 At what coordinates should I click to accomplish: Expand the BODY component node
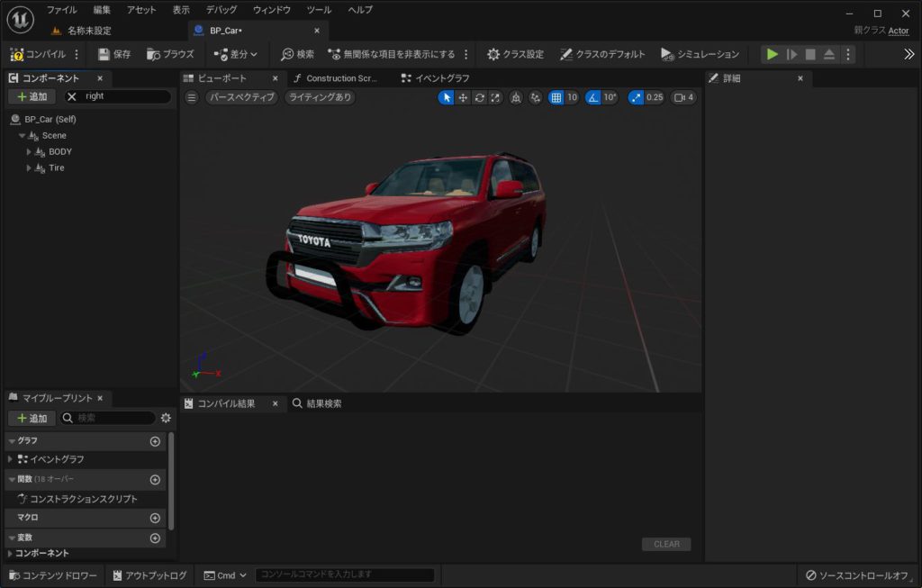tap(28, 151)
